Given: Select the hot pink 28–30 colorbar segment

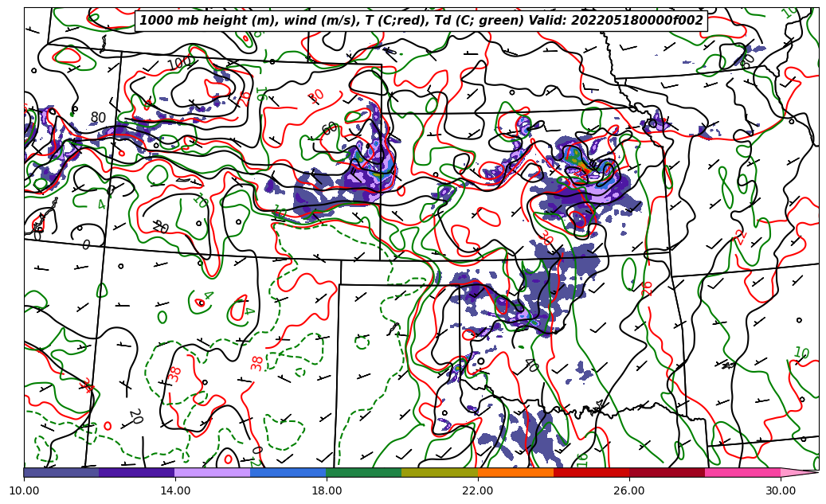Looking at the screenshot, I should [742, 472].
